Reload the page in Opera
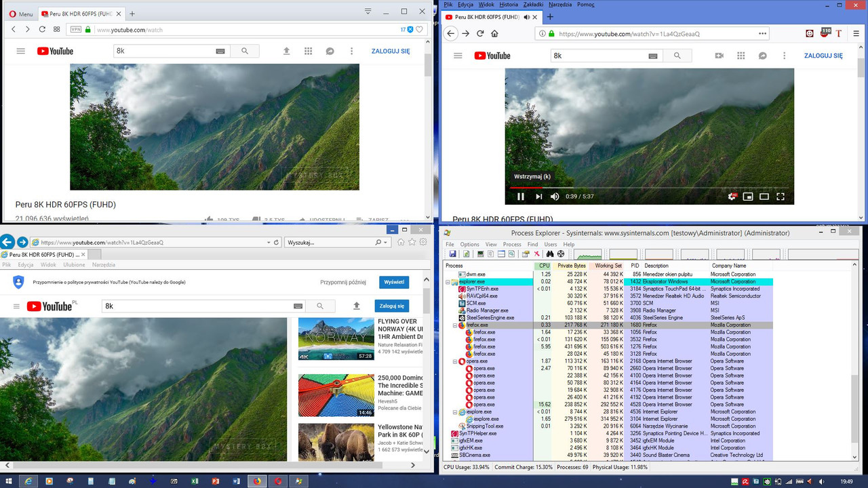 pos(42,29)
